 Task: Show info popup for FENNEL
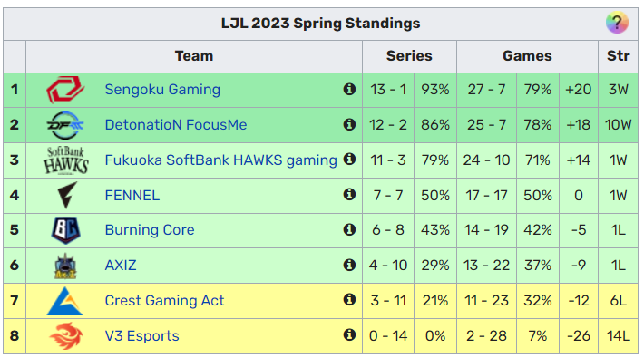pyautogui.click(x=349, y=194)
